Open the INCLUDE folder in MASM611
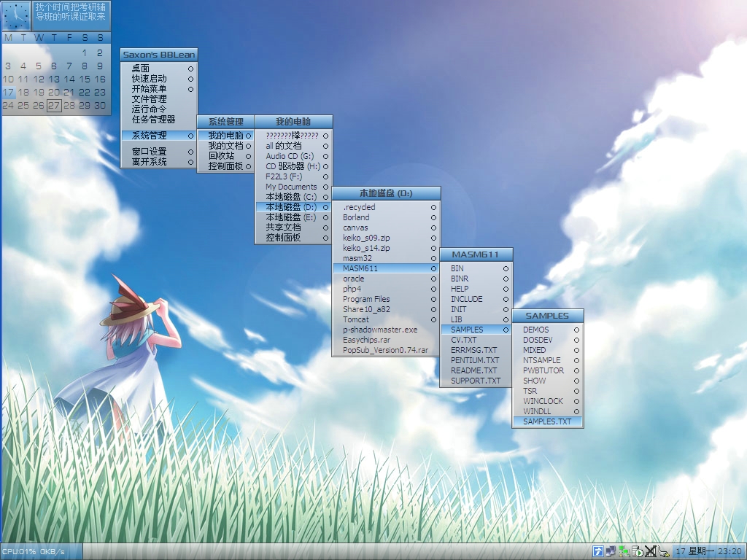This screenshot has width=747, height=560. tap(476, 299)
